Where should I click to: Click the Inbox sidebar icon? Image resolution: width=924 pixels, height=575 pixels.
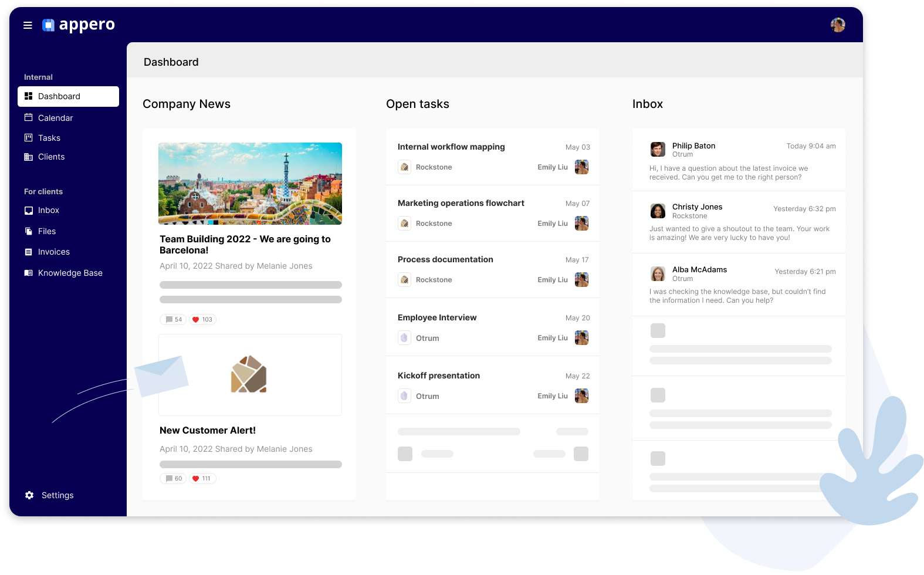pos(28,210)
